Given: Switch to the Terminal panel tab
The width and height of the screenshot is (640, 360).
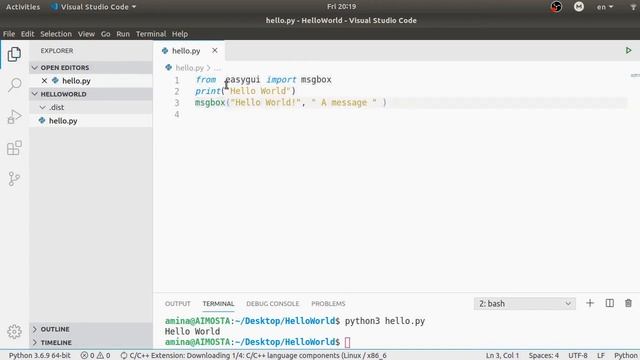Looking at the screenshot, I should (218, 304).
